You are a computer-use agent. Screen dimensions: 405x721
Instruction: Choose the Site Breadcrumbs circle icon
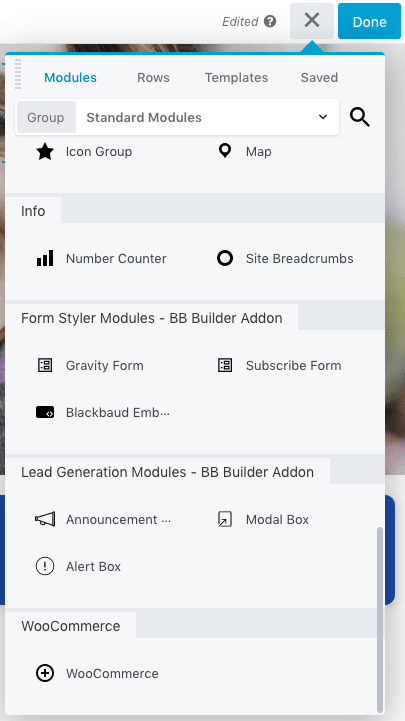225,258
